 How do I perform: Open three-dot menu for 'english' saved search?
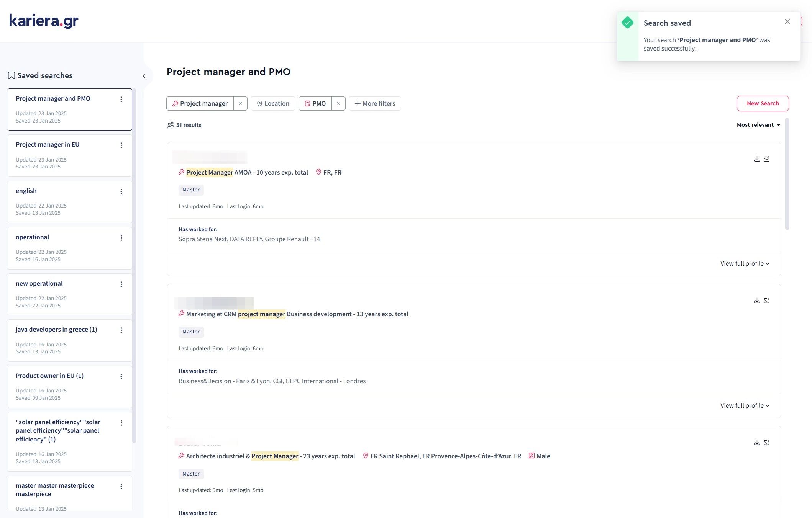tap(121, 191)
